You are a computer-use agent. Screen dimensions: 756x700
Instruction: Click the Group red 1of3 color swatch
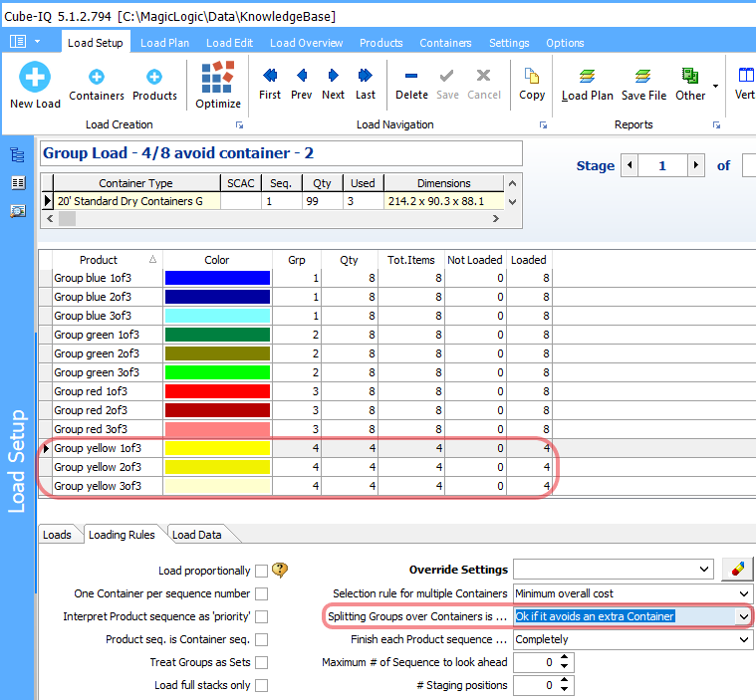point(217,391)
